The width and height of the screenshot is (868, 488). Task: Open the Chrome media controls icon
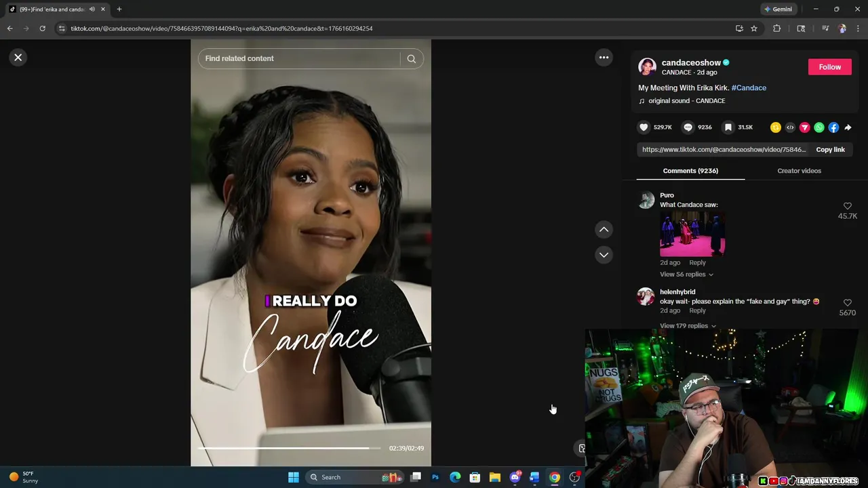[x=825, y=28]
